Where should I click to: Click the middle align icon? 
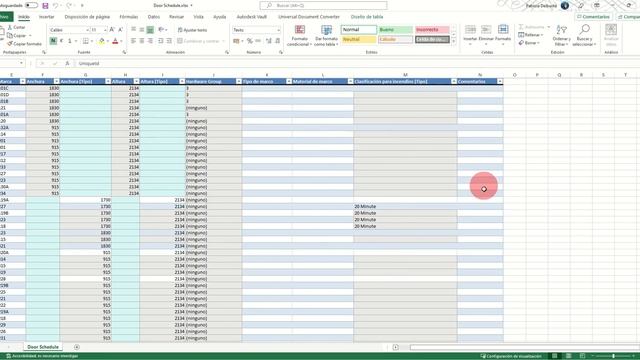point(142,30)
